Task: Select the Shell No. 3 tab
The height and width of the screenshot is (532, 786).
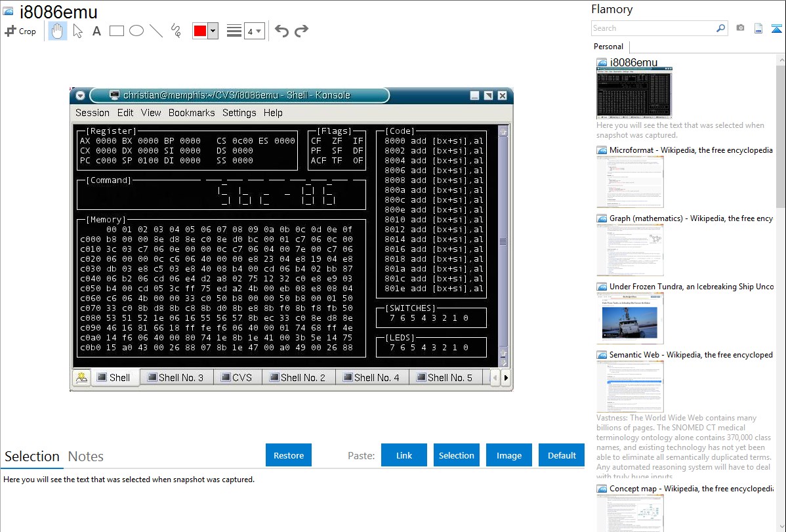Action: point(176,378)
